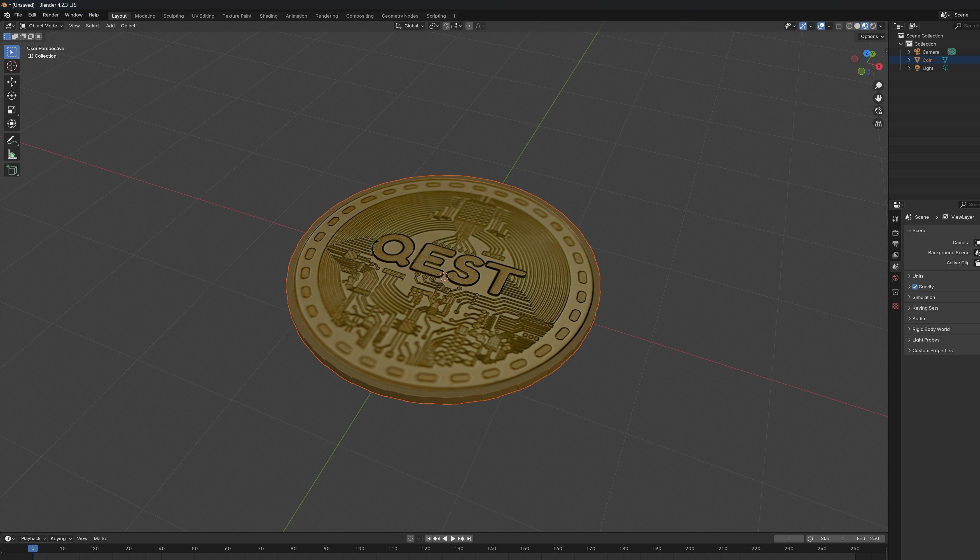Select the Measure ruler tool
980x560 pixels.
click(11, 154)
